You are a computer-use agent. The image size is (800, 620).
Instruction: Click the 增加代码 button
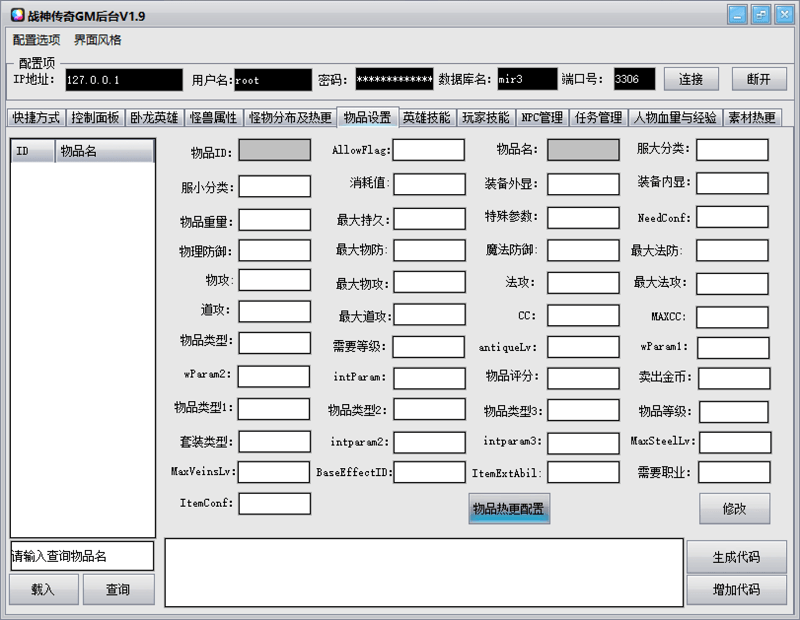click(x=738, y=589)
